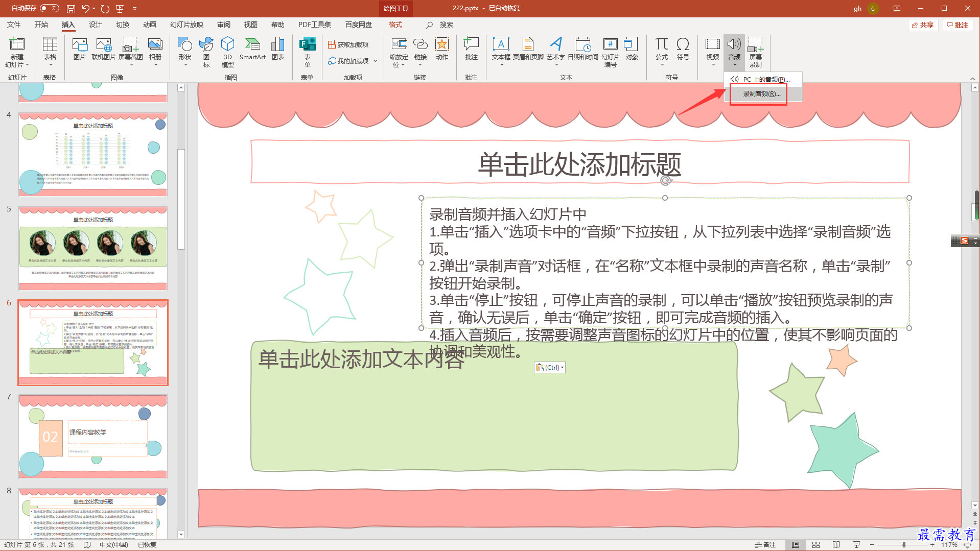Open the (Ctrl) Paste Options button
980x551 pixels.
(x=550, y=368)
